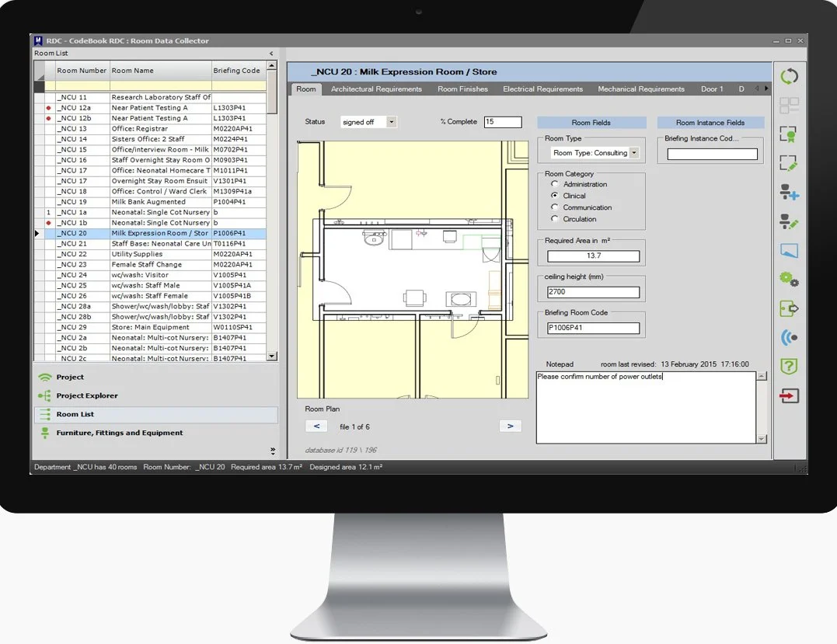The image size is (837, 644).
Task: Open the Room Type Consulting dropdown
Action: [x=633, y=152]
